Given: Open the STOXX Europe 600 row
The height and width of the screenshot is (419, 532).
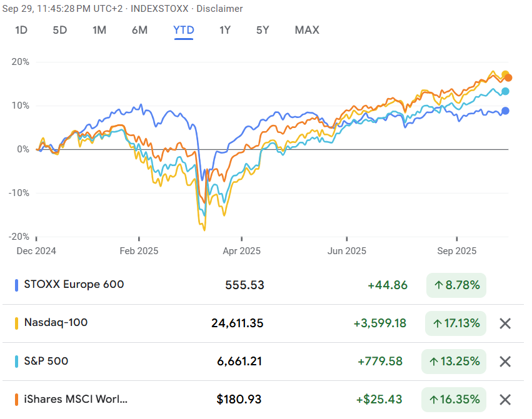Looking at the screenshot, I should coord(74,285).
